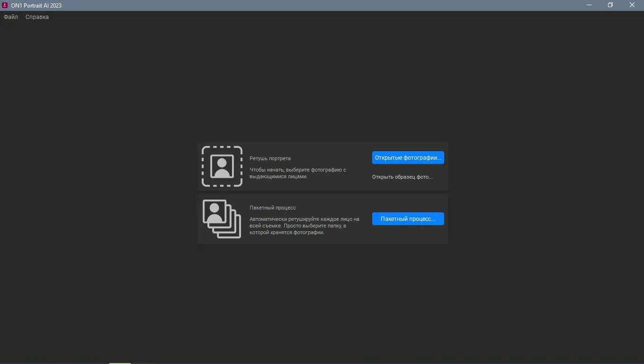The width and height of the screenshot is (644, 364).
Task: Click the Открытые фотографии button
Action: pyautogui.click(x=408, y=157)
